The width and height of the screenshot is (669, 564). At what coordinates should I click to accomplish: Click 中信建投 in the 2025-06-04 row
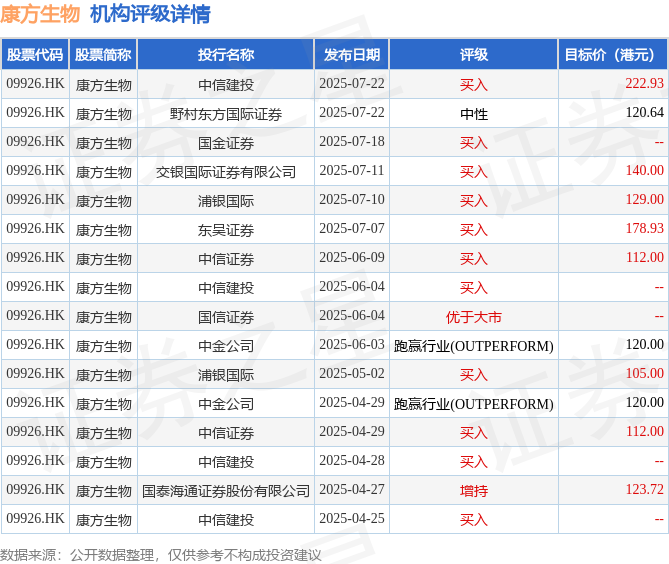click(226, 288)
